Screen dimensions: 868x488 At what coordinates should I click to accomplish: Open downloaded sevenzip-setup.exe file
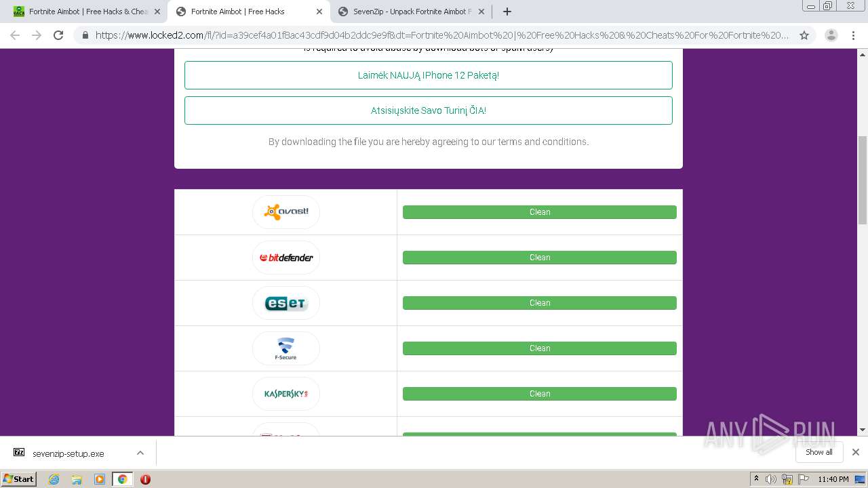tap(68, 453)
